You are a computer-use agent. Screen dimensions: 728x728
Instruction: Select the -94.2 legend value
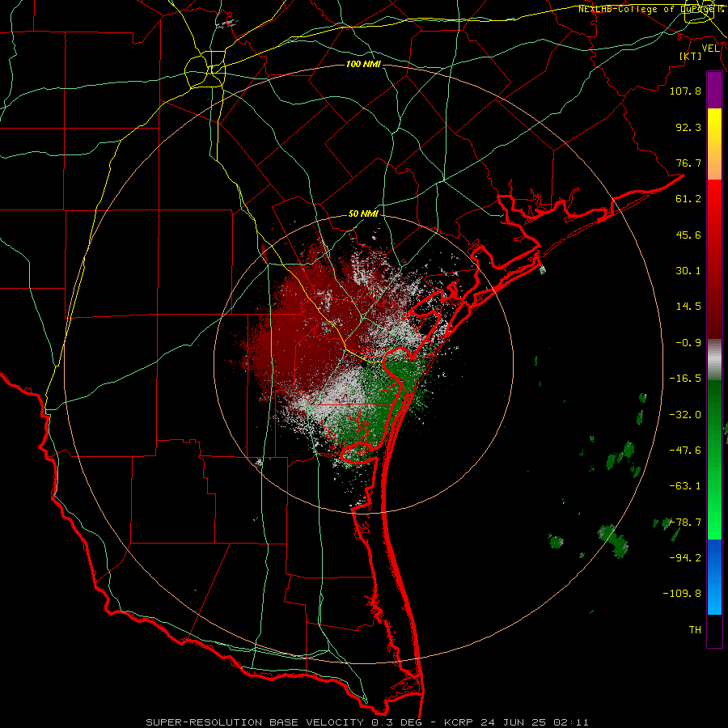[685, 558]
